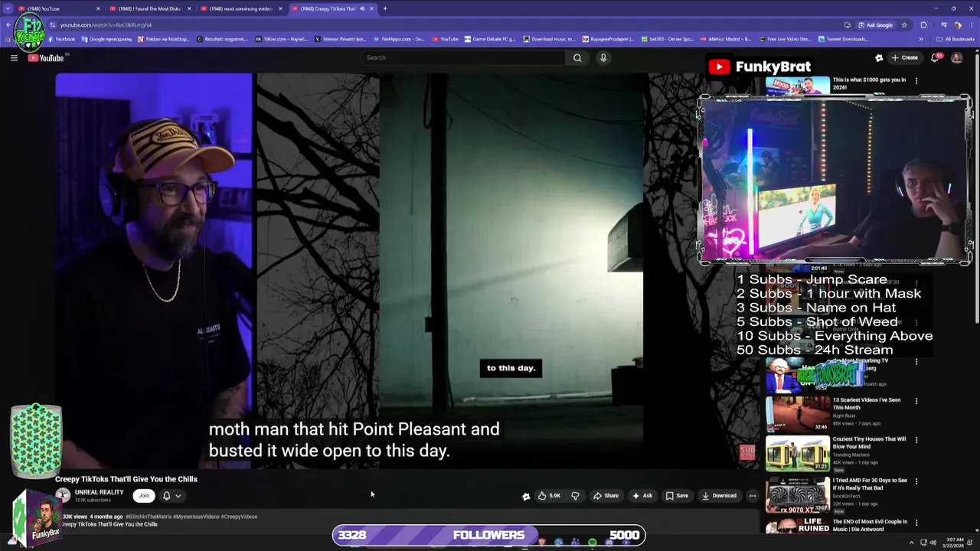Screen dimensions: 980x551
Task: Close the 'Creepy TikToks' tab
Action: pyautogui.click(x=371, y=8)
